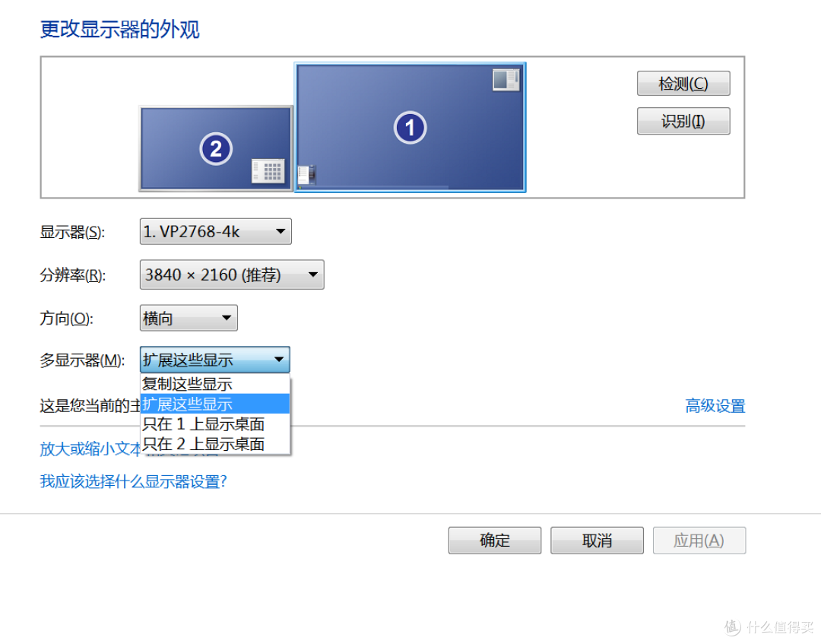Open 我应该选择什么显示器设置 help link
Image resolution: width=821 pixels, height=644 pixels.
(133, 481)
